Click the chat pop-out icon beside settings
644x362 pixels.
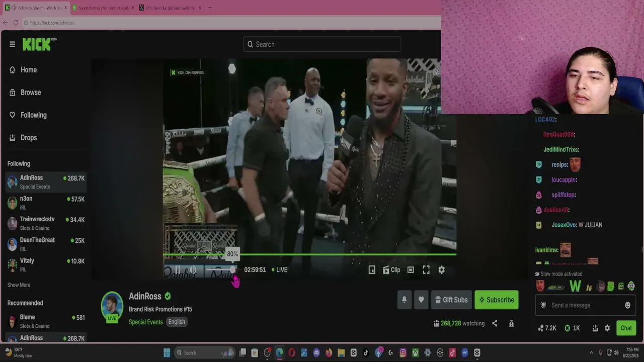click(595, 328)
